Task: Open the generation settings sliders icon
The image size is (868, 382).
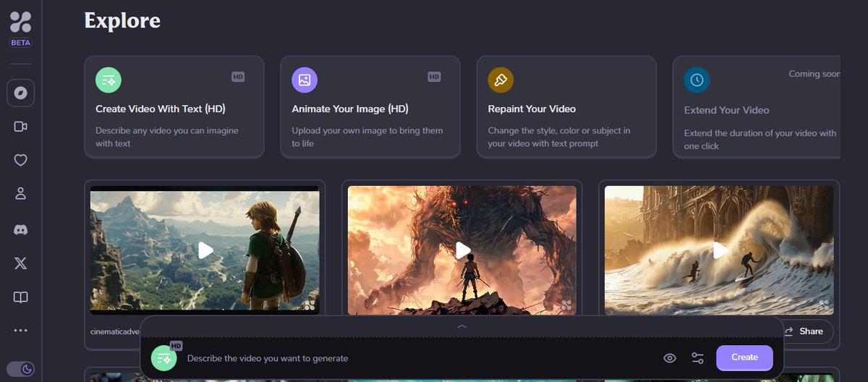Action: point(697,358)
